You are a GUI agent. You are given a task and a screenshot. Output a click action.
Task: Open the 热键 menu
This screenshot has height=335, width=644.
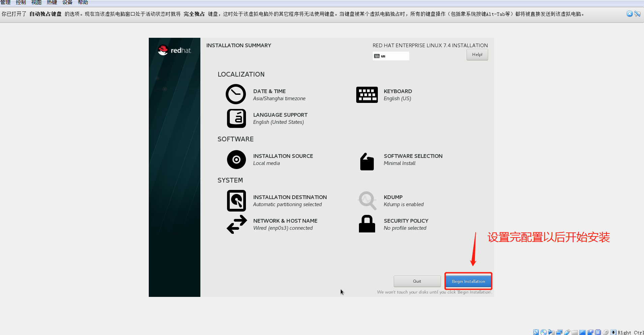[x=52, y=2]
